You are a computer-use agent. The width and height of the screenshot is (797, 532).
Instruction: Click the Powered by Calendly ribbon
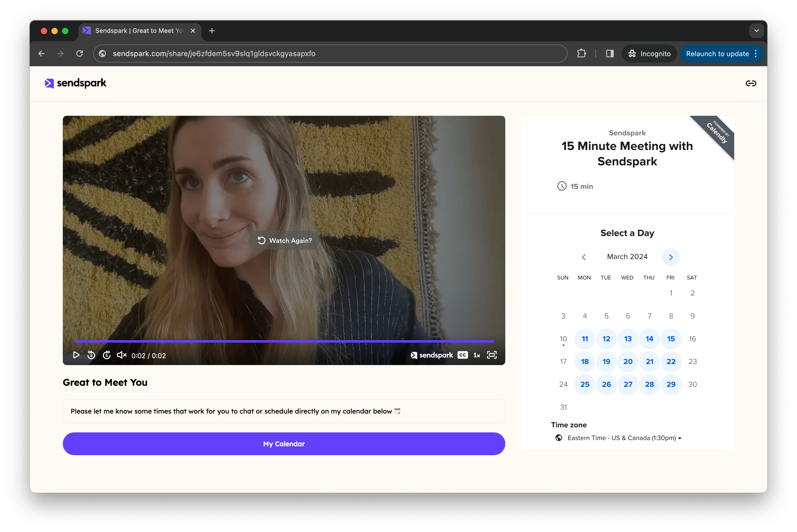pos(717,133)
